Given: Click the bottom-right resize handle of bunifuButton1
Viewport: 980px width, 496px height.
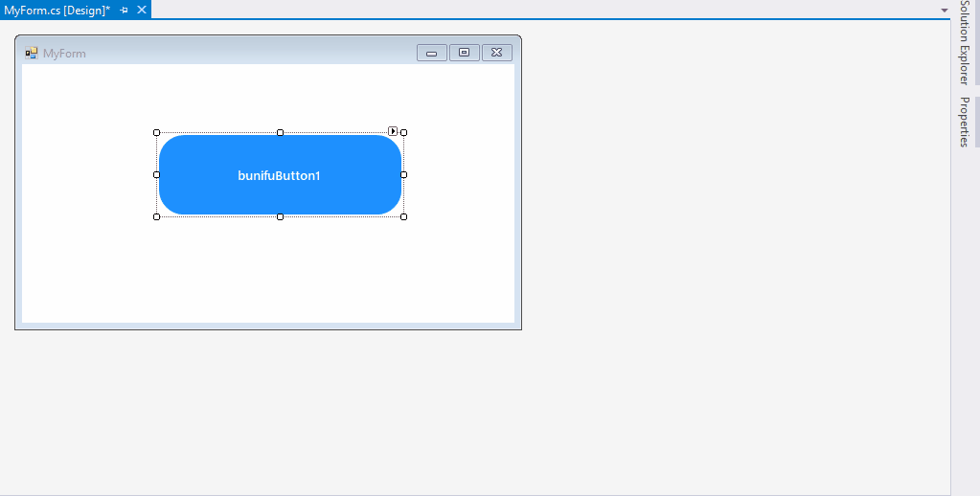Looking at the screenshot, I should 403,216.
